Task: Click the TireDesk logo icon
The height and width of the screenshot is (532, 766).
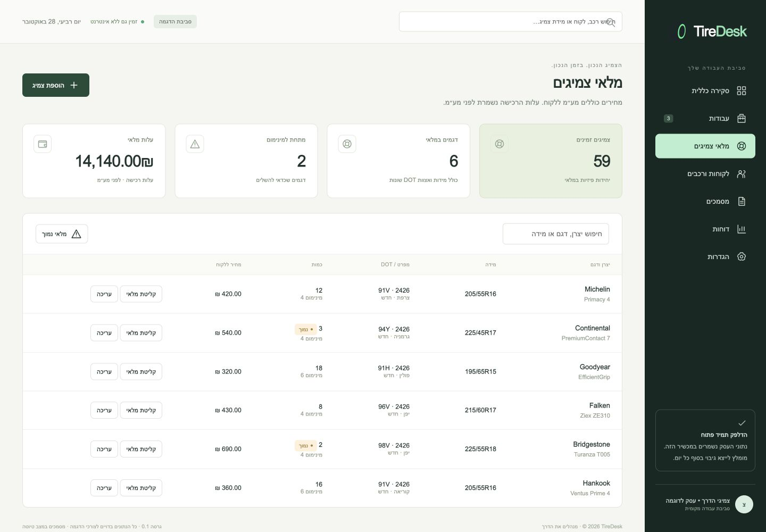Action: click(x=681, y=31)
